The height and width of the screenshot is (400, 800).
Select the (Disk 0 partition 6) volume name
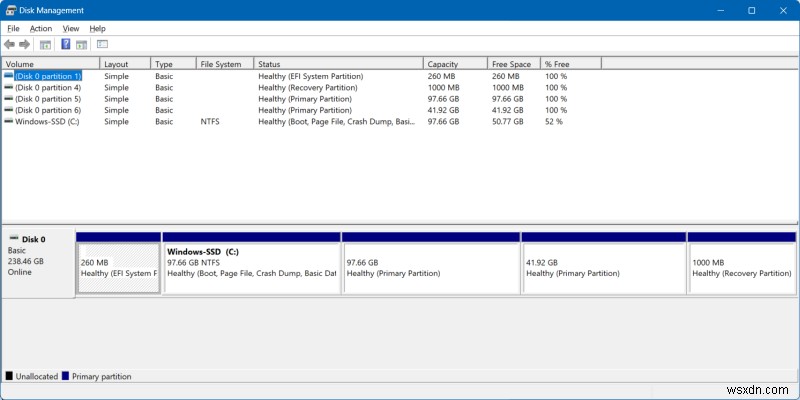tap(48, 110)
